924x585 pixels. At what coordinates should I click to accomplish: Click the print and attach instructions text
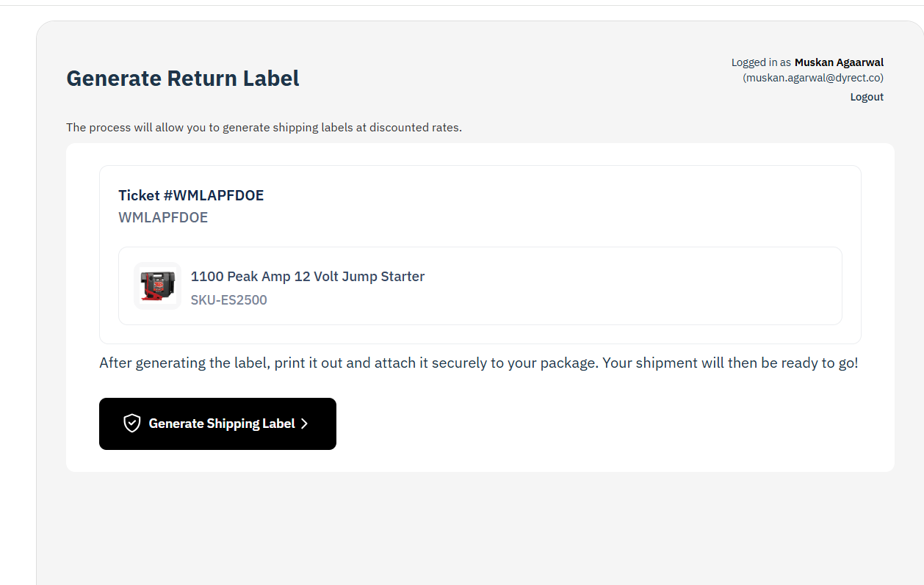[x=345, y=363]
